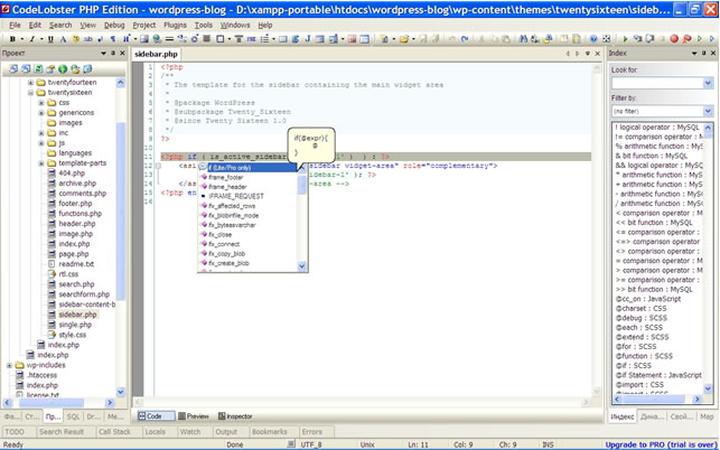The image size is (720, 450).
Task: Choose frame_footer in autocomplete list
Action: point(226,177)
